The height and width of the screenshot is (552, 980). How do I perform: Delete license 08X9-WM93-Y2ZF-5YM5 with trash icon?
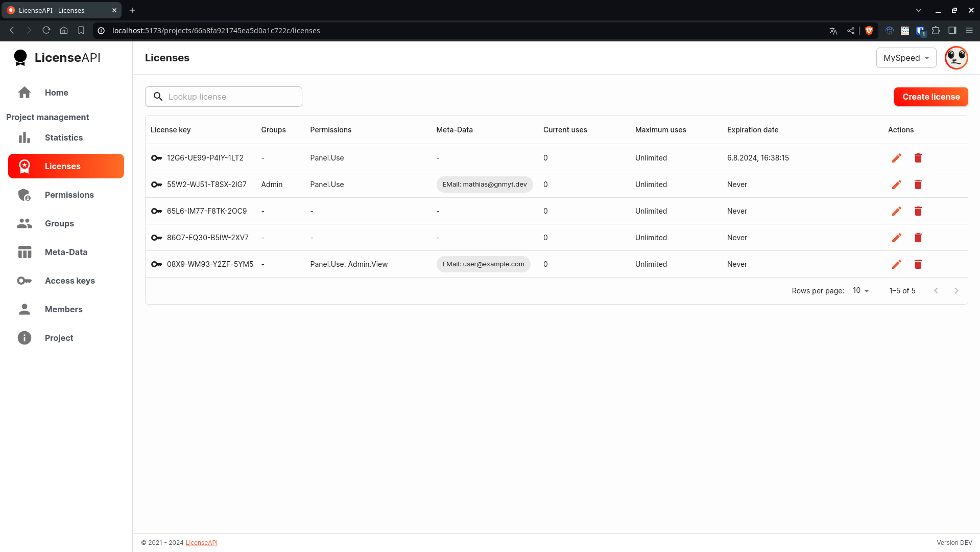918,264
